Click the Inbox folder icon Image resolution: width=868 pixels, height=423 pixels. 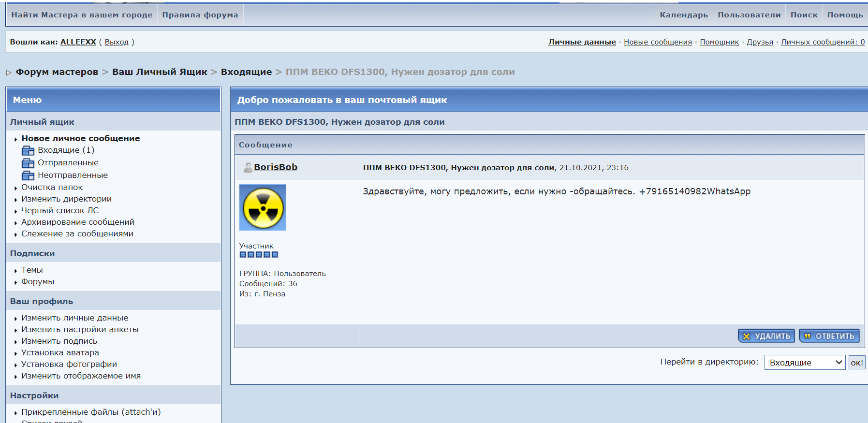[28, 150]
